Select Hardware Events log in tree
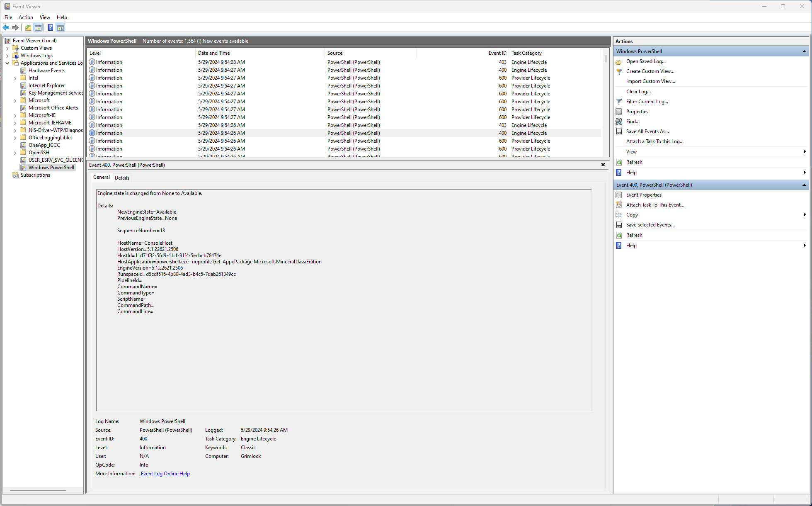Image resolution: width=812 pixels, height=506 pixels. 46,71
